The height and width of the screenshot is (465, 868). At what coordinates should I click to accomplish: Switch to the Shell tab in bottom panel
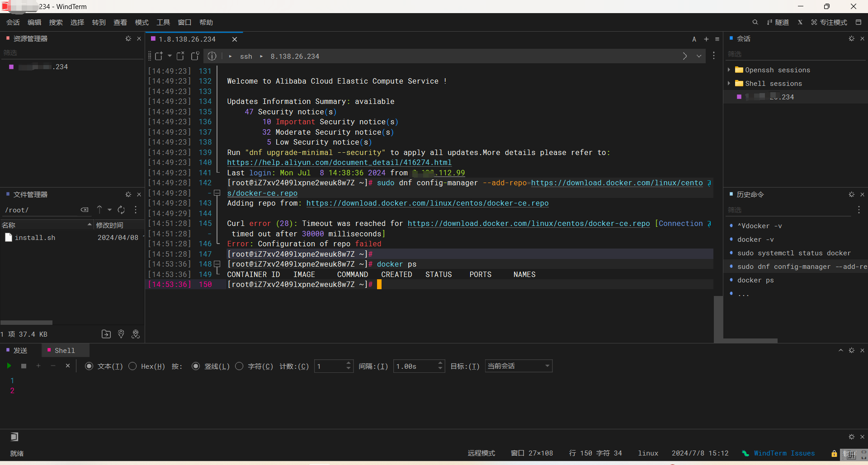[65, 350]
